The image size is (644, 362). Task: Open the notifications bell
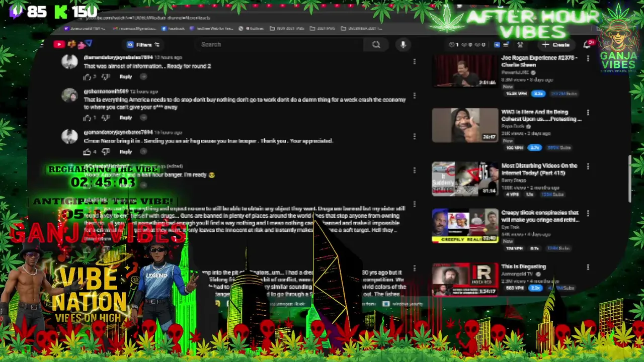point(587,45)
